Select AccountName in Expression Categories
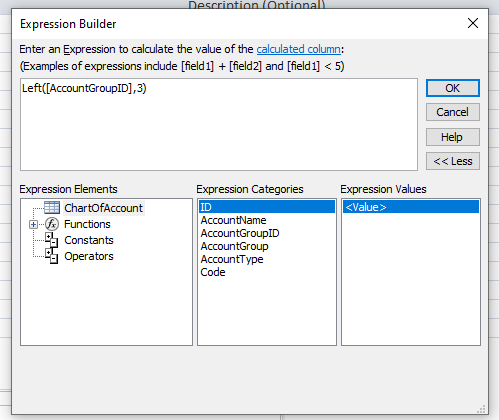The width and height of the screenshot is (499, 420). click(x=233, y=220)
